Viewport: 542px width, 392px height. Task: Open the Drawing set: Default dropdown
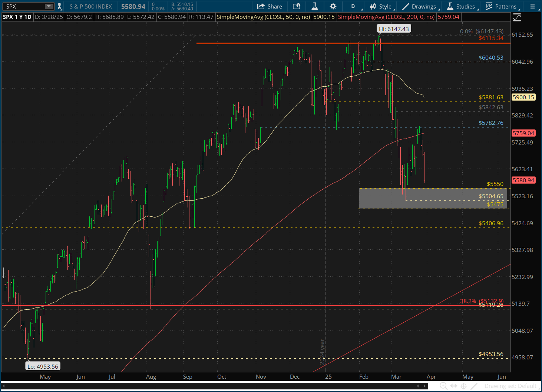[511, 386]
